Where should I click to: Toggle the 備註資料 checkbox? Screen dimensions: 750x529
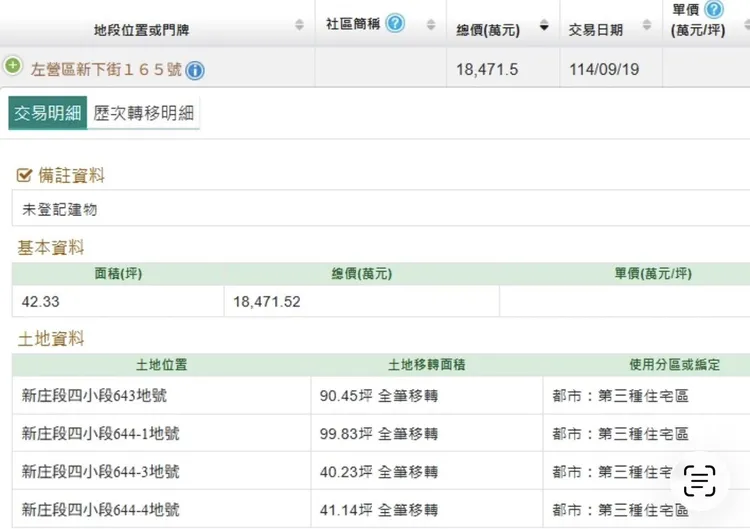tap(24, 175)
